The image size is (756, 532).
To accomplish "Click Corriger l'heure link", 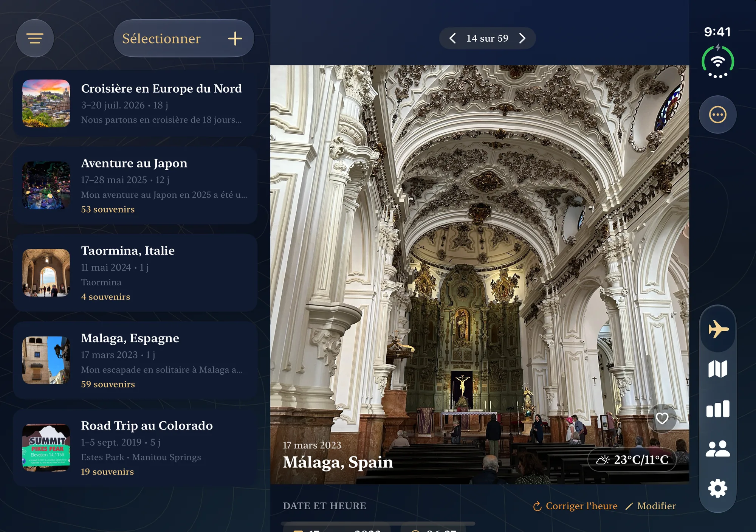I will click(x=575, y=506).
